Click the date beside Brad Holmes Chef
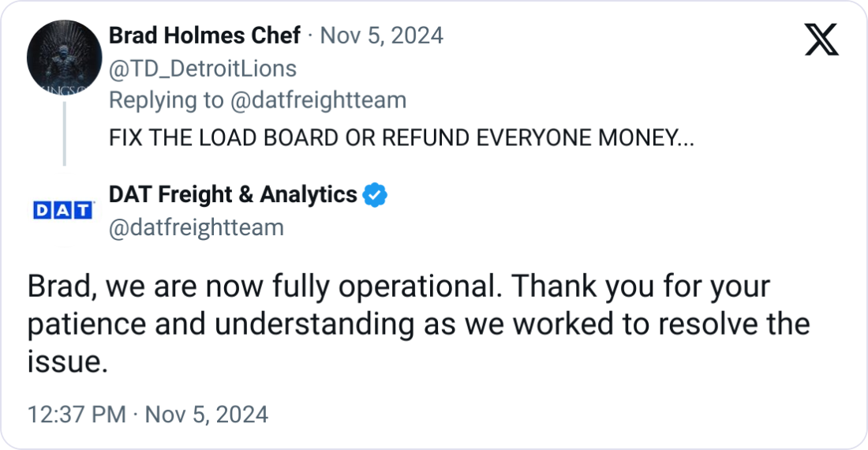This screenshot has height=450, width=868. 380,36
